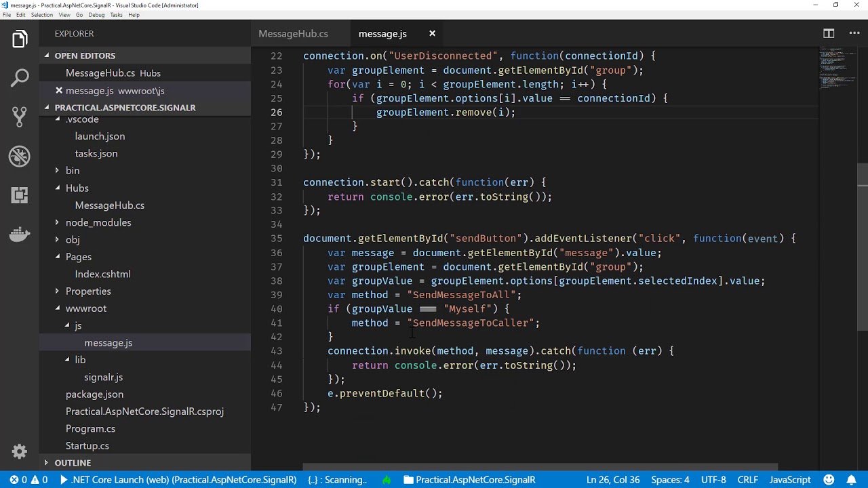
Task: Expand the Properties folder
Action: 88,291
